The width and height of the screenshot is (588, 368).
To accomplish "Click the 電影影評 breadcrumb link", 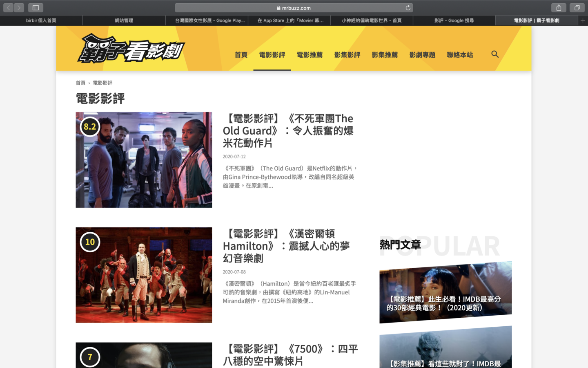I will [102, 83].
